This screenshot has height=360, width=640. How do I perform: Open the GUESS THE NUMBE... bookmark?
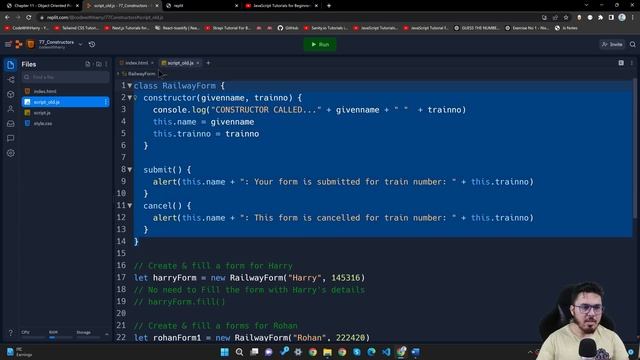(x=477, y=28)
